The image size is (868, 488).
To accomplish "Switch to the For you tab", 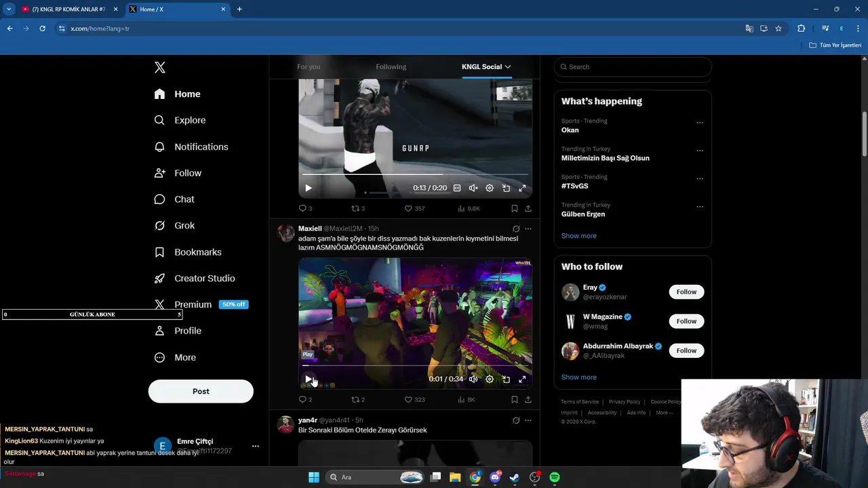I will [x=309, y=66].
